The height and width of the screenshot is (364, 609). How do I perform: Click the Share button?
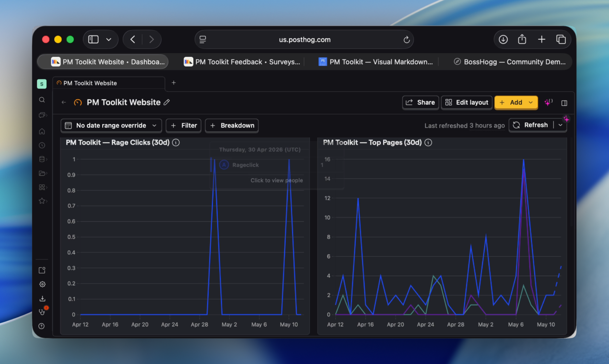(421, 102)
